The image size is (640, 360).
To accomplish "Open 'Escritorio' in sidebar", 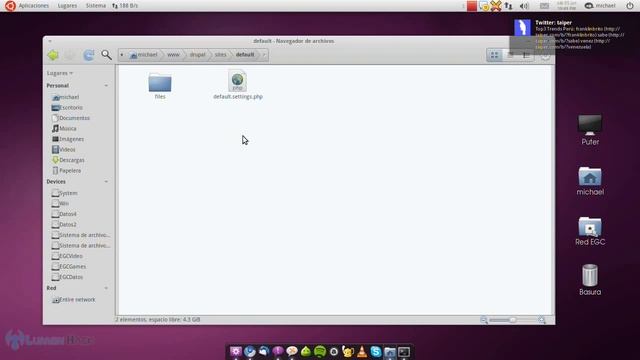I will click(67, 108).
